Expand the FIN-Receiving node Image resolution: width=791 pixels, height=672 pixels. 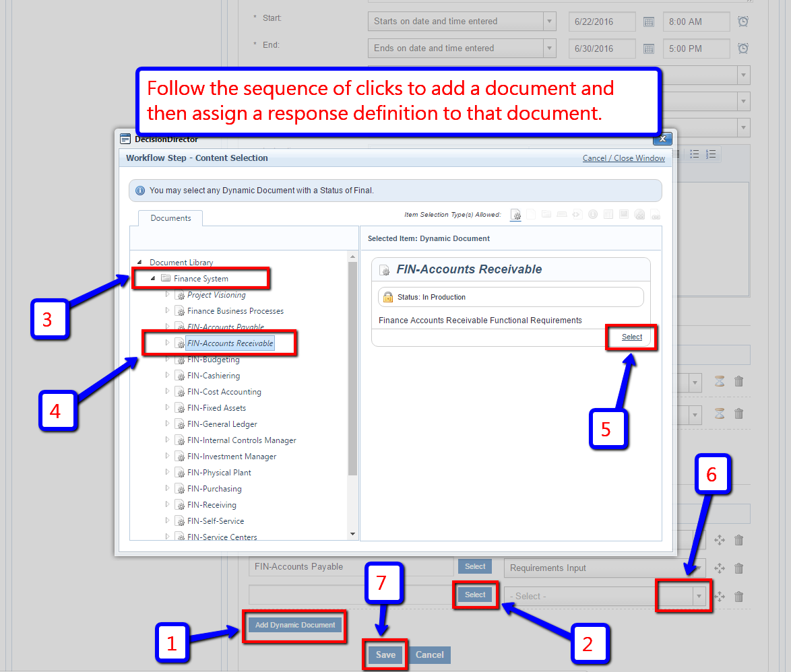167,504
